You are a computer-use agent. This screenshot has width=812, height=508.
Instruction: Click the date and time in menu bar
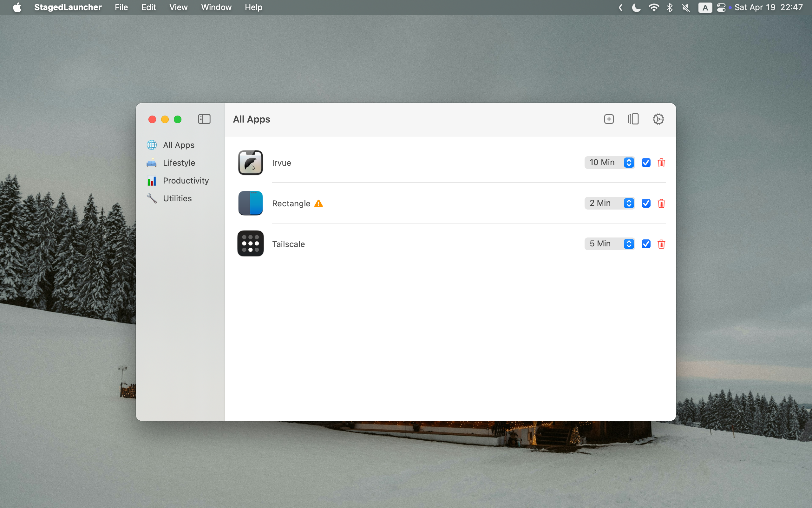pyautogui.click(x=768, y=7)
